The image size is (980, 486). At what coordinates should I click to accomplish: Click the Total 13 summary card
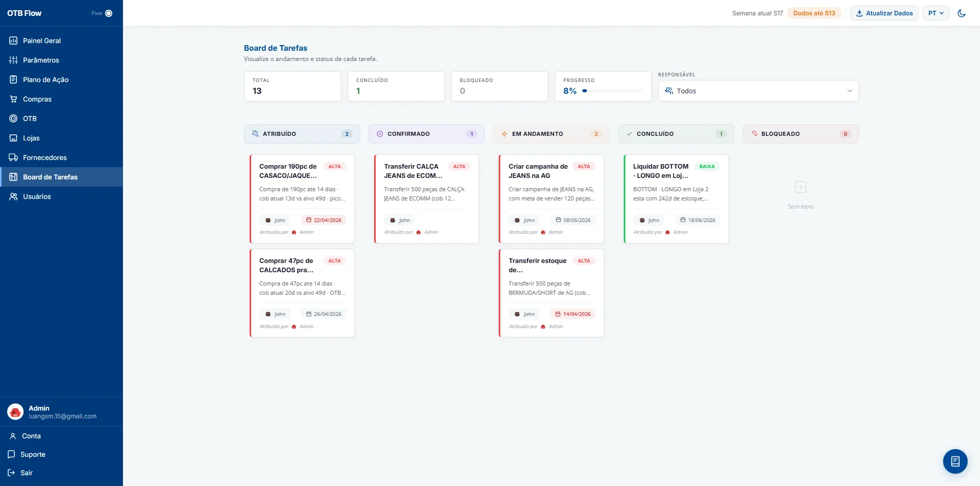[293, 86]
